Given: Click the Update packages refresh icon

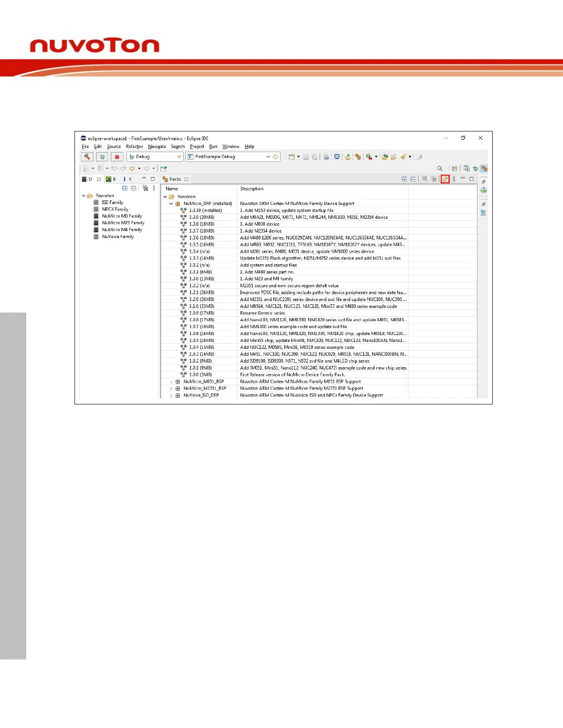Looking at the screenshot, I should point(445,179).
